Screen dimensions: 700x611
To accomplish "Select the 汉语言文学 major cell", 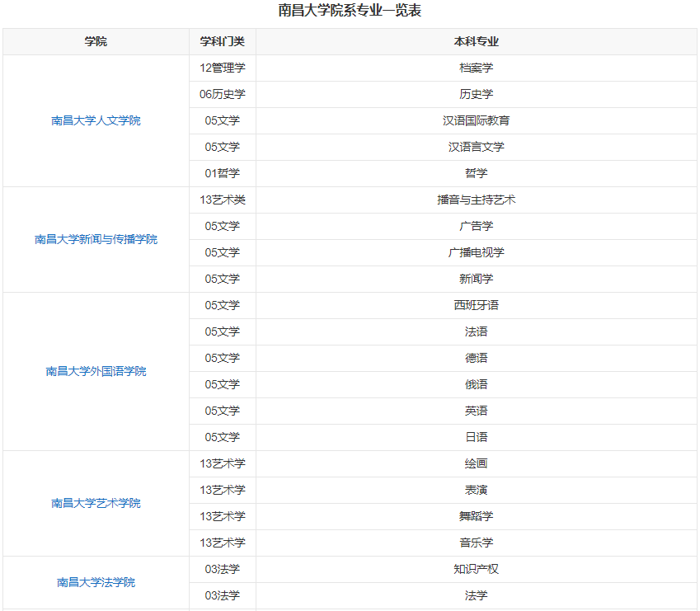I will tap(477, 147).
